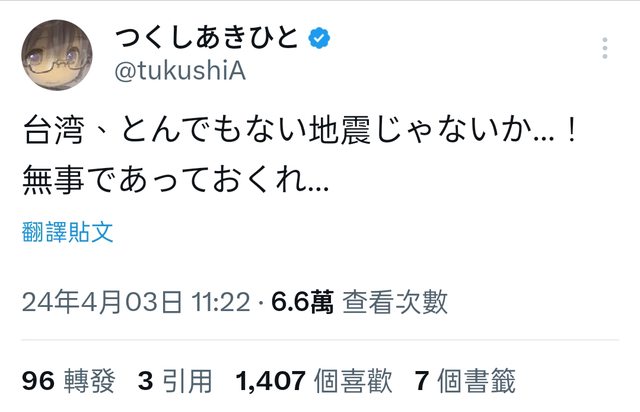Click the blue verified badge

click(x=321, y=40)
